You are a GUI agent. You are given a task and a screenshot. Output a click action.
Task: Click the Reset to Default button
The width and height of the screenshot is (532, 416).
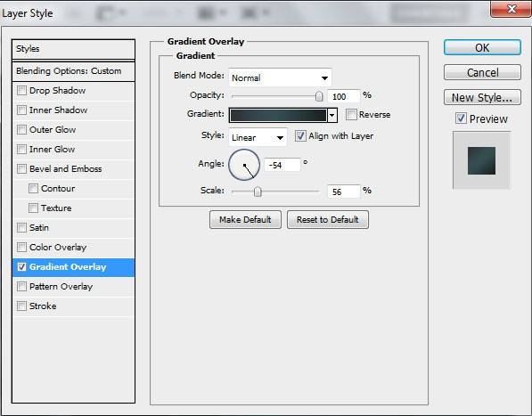[328, 220]
